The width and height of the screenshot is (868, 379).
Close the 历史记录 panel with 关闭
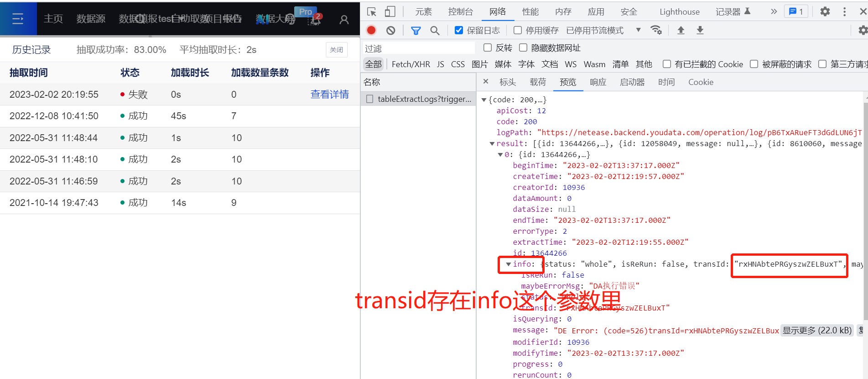(337, 50)
